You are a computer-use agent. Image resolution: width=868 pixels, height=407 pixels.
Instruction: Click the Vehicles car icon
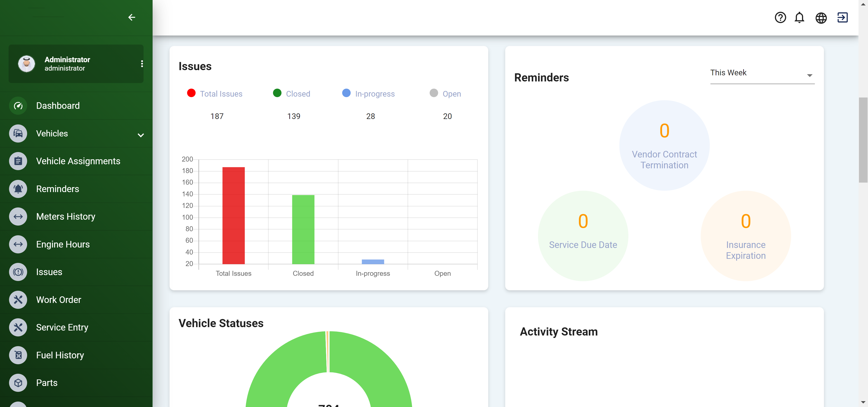coord(18,133)
